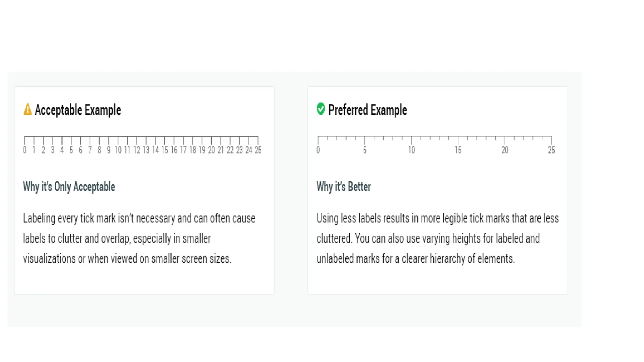Click the orange warning triangle icon

click(x=28, y=109)
